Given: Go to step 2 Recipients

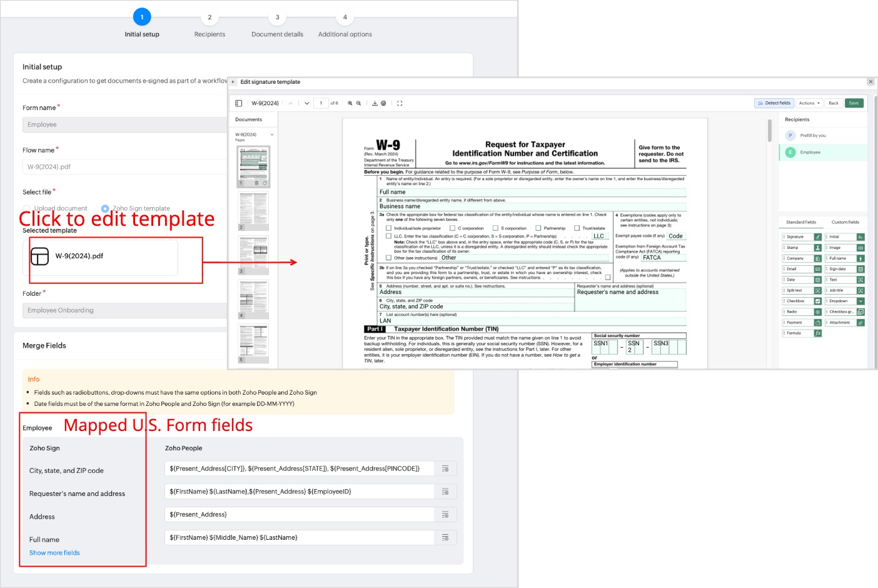Looking at the screenshot, I should [209, 18].
